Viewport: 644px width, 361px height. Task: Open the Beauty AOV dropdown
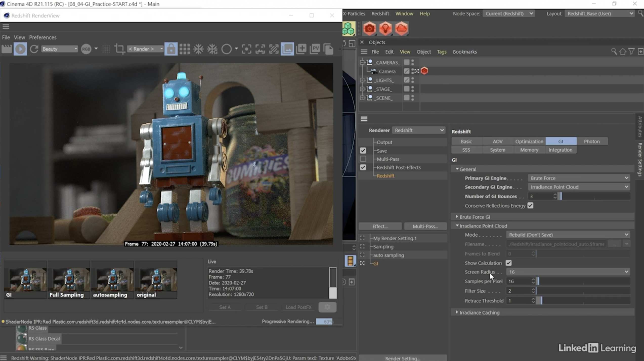coord(59,49)
